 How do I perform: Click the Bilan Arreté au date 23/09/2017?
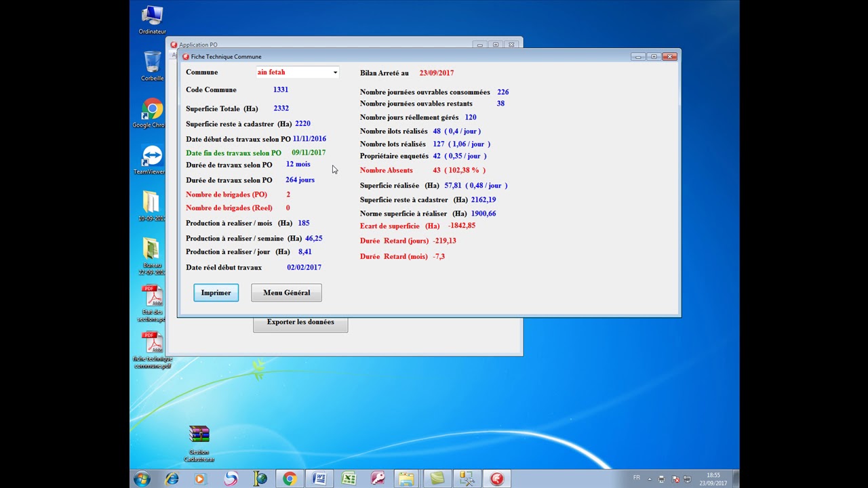click(437, 73)
